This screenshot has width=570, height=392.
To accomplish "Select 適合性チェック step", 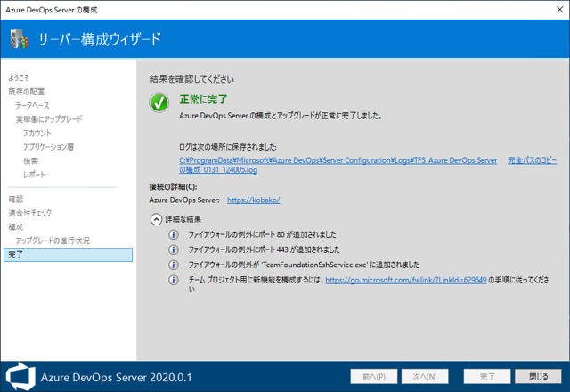I will coord(29,213).
